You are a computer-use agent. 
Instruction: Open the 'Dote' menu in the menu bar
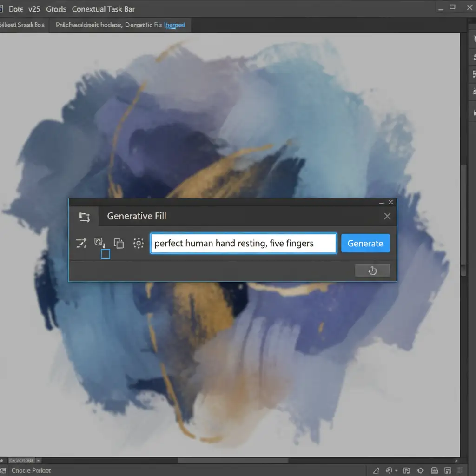(x=16, y=9)
